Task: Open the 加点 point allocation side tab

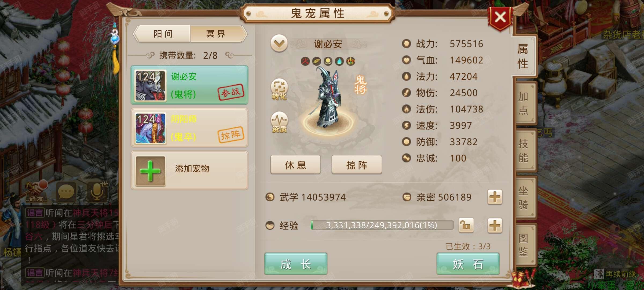Action: [524, 103]
